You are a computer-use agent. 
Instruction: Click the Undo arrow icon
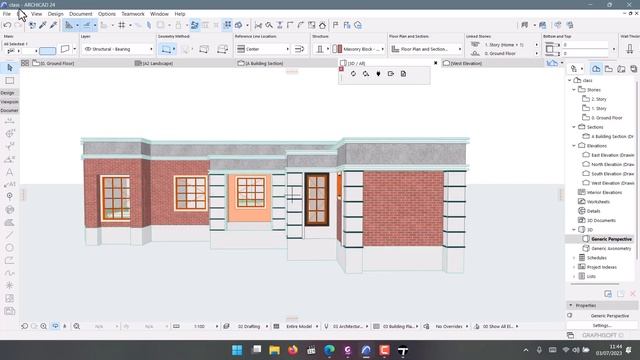[7, 25]
